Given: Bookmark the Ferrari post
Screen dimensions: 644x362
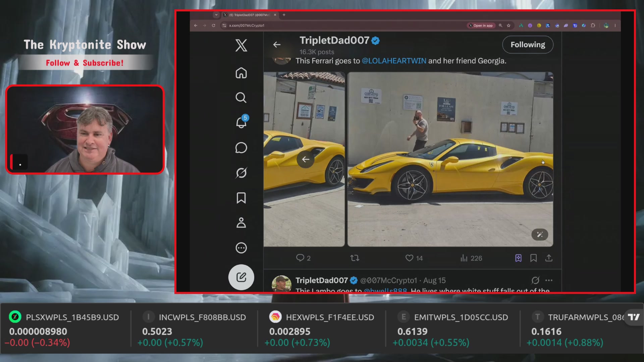Looking at the screenshot, I should coord(533,258).
